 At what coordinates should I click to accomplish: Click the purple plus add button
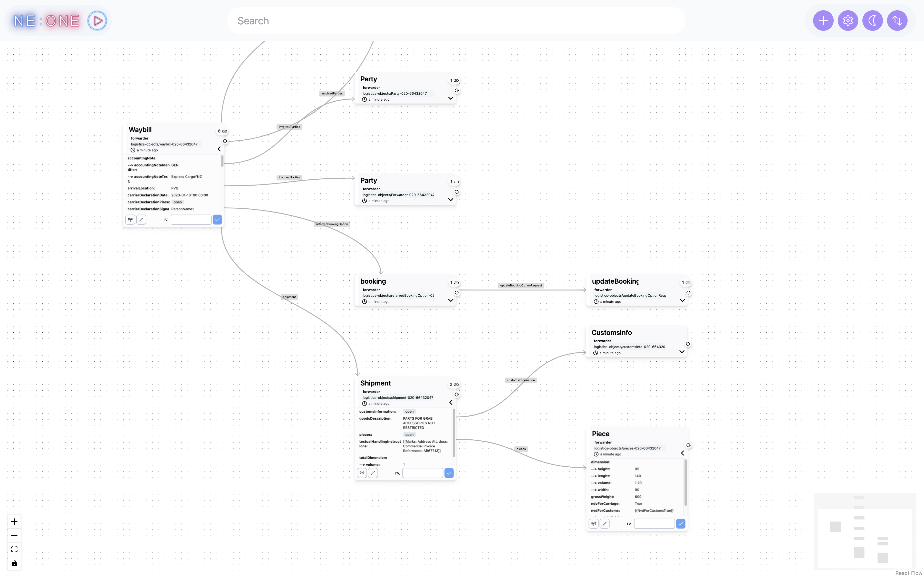click(x=823, y=21)
